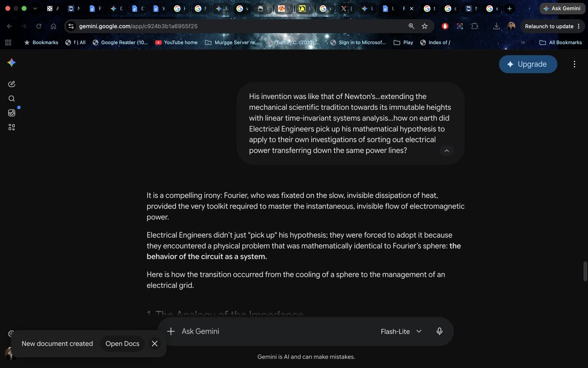
Task: Bookmark this page with star icon
Action: [x=425, y=26]
